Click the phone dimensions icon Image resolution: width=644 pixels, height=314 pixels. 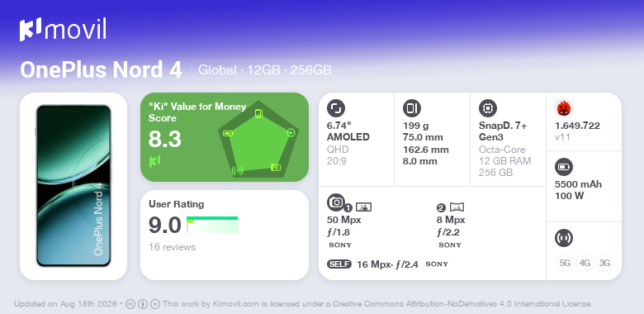[412, 108]
